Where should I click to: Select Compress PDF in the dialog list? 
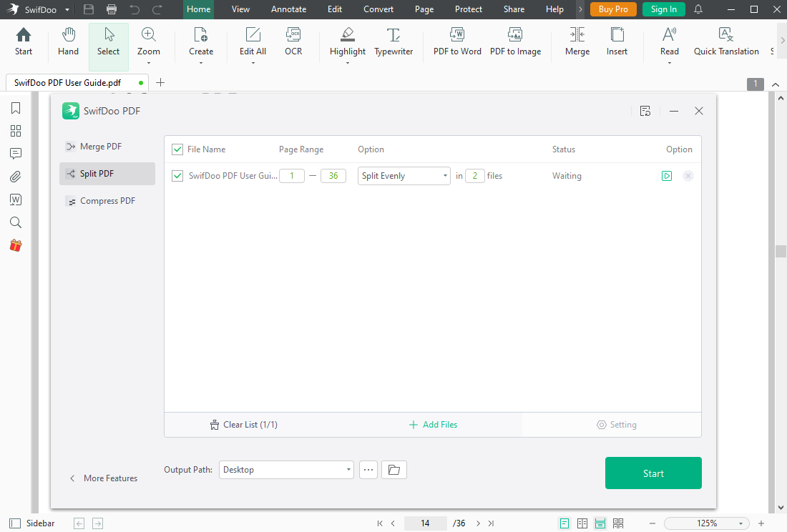tap(107, 201)
